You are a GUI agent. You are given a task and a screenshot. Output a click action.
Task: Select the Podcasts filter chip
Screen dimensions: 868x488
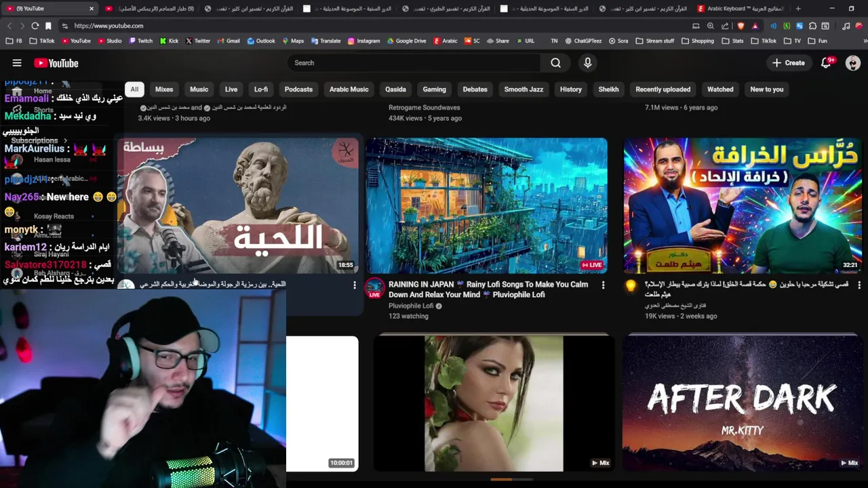tap(298, 89)
